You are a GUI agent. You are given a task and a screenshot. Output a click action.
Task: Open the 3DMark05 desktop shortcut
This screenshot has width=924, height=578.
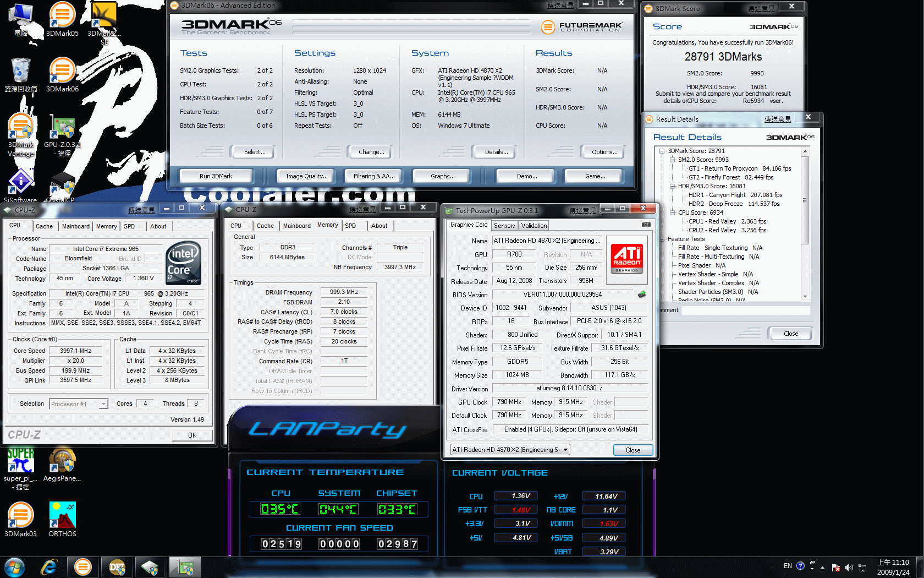click(62, 19)
